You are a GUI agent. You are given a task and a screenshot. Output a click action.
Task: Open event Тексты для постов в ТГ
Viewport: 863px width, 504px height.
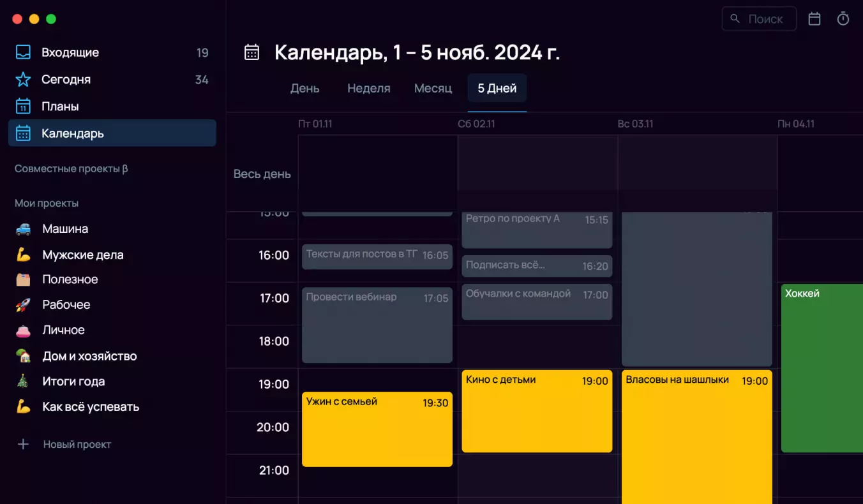[x=377, y=256]
